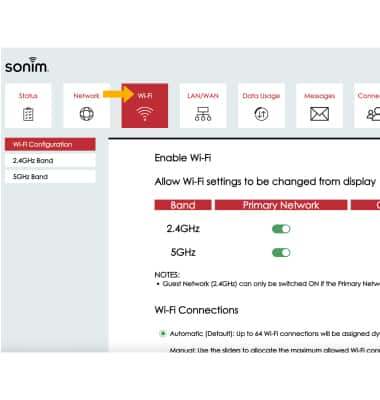Click the Messages envelope icon
This screenshot has width=380, height=400.
point(319,114)
